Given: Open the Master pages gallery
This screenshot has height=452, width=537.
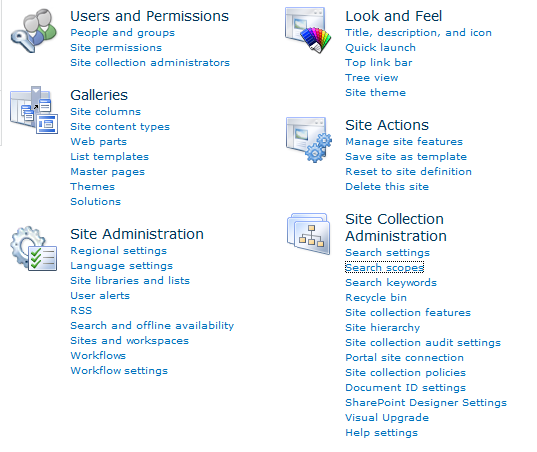Looking at the screenshot, I should click(108, 172).
